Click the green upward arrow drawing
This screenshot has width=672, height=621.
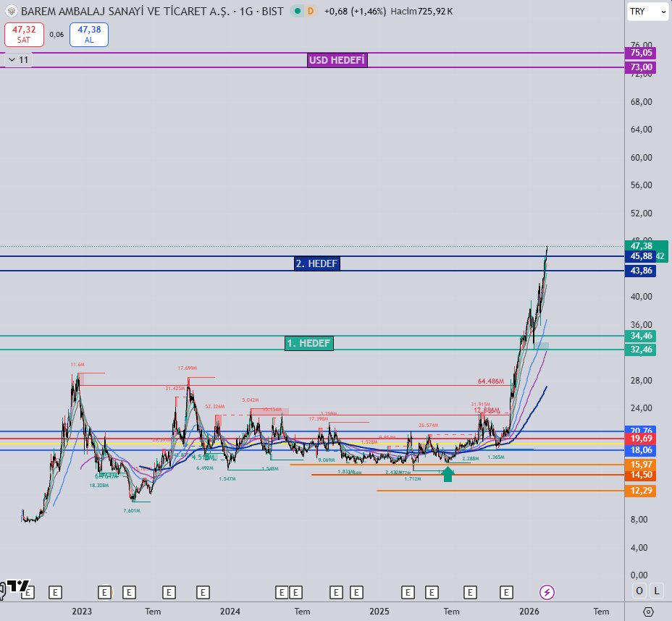pyautogui.click(x=448, y=474)
